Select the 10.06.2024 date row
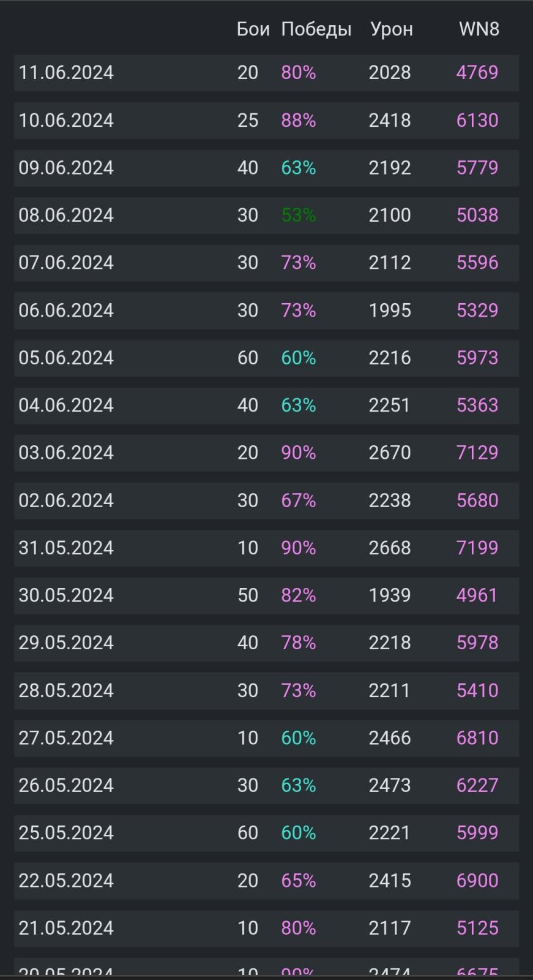 click(66, 121)
